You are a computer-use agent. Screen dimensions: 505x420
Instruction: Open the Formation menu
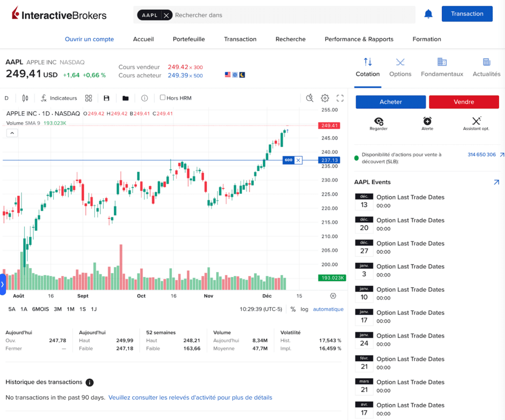(x=427, y=39)
